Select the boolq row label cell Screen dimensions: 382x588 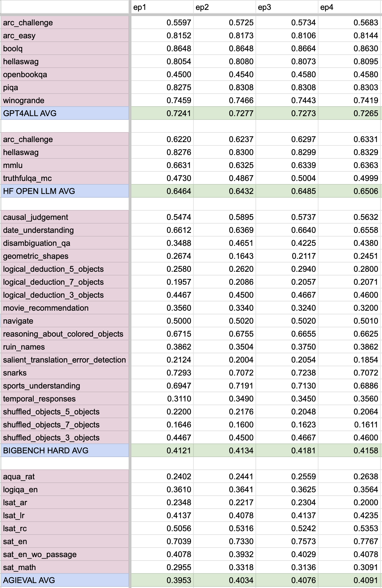(65, 48)
